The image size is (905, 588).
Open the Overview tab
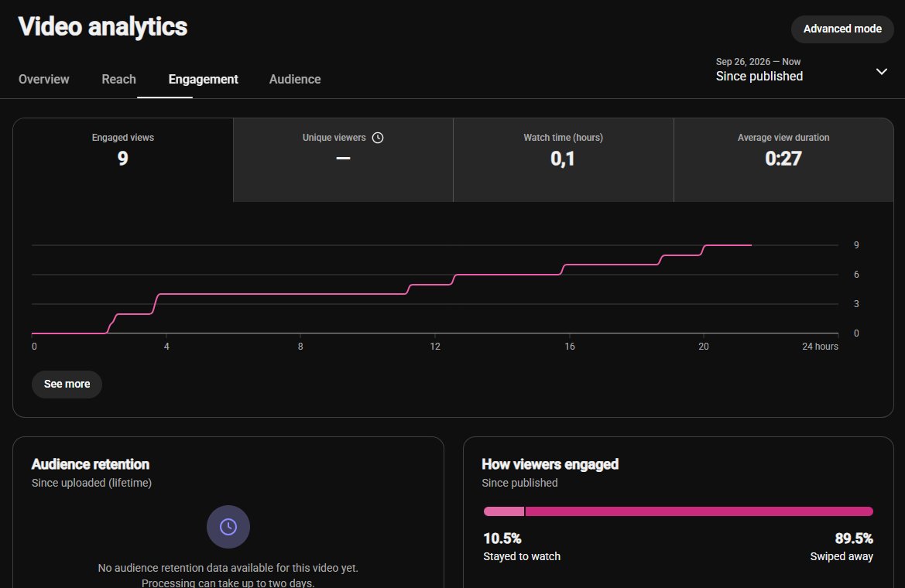pos(44,80)
